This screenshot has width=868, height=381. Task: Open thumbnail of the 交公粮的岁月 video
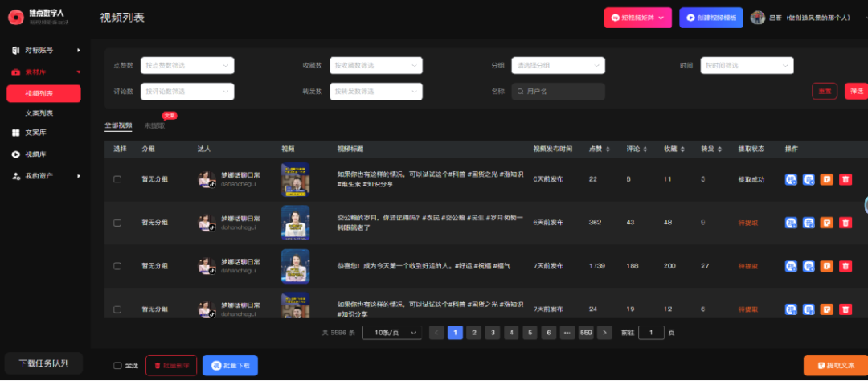(296, 223)
